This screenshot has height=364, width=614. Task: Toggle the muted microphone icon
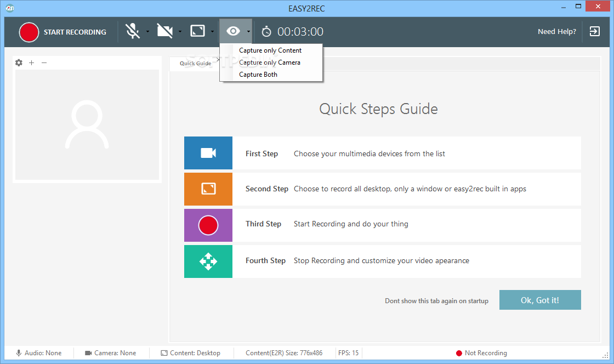tap(133, 31)
